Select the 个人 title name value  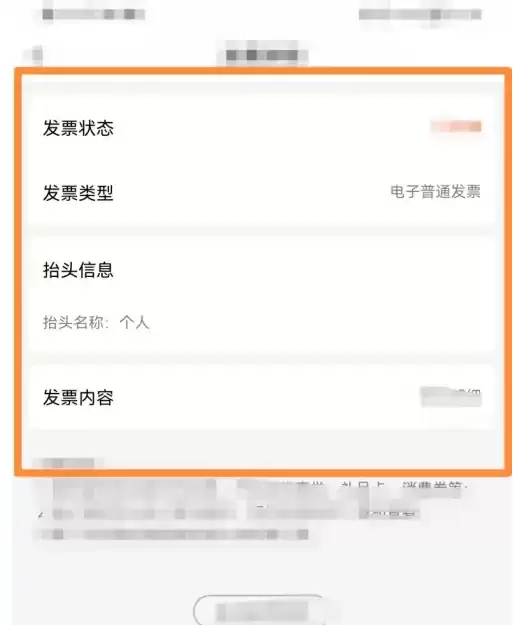(134, 322)
